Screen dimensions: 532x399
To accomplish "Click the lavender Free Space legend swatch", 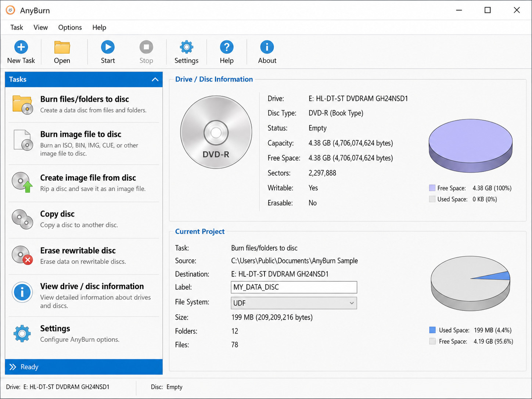I will (432, 188).
